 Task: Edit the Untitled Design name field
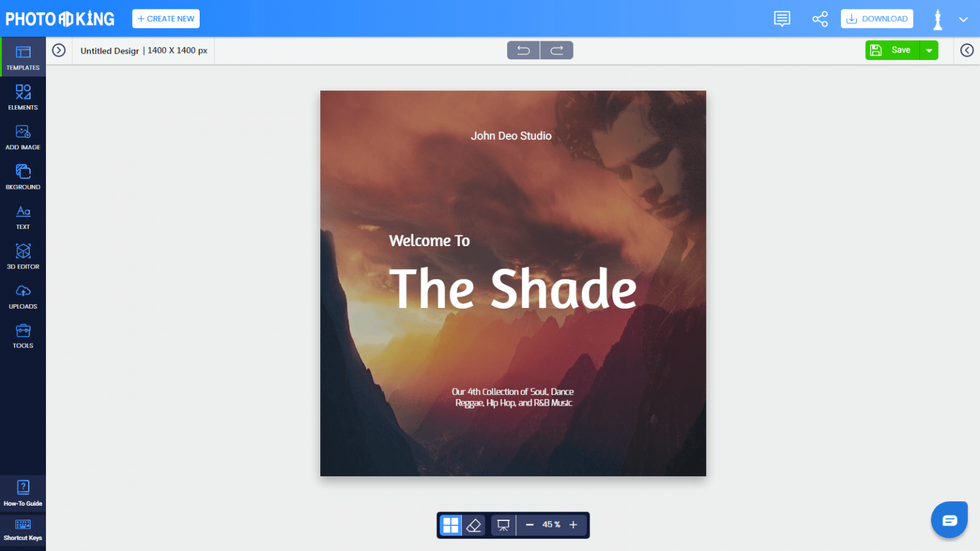tap(143, 50)
